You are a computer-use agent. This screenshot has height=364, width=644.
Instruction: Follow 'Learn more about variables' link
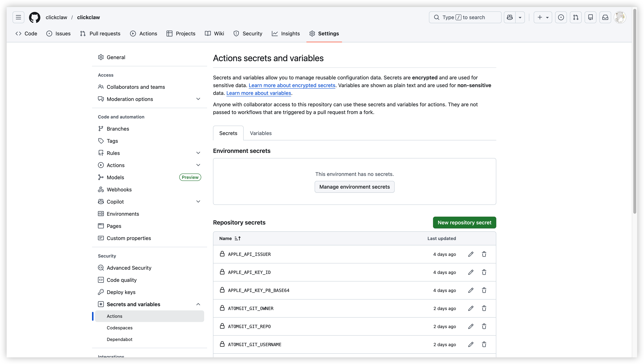click(x=259, y=93)
